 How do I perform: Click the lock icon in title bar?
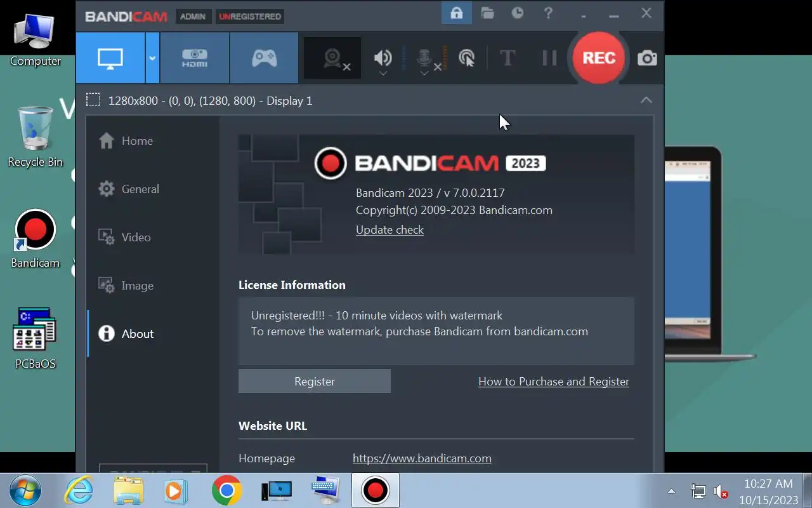[456, 13]
